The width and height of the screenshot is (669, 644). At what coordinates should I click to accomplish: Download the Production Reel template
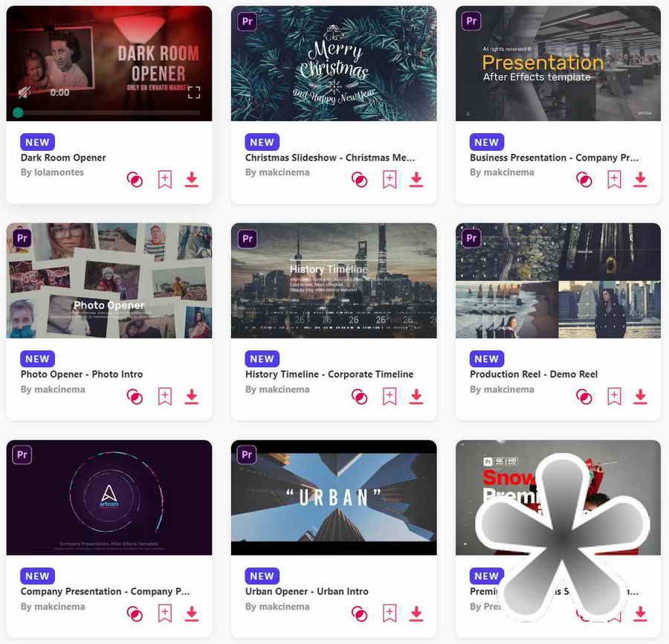point(640,396)
